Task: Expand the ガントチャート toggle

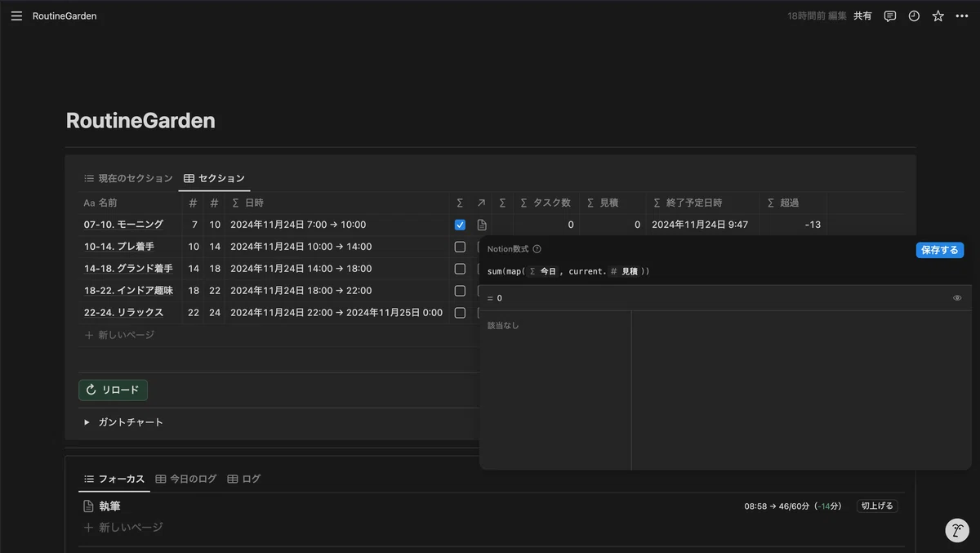Action: click(x=87, y=422)
